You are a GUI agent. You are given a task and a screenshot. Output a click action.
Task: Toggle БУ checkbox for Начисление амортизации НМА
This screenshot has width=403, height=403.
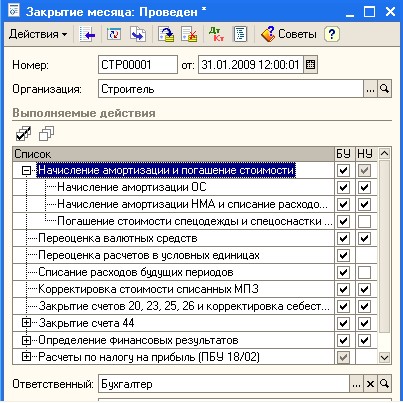pyautogui.click(x=343, y=204)
